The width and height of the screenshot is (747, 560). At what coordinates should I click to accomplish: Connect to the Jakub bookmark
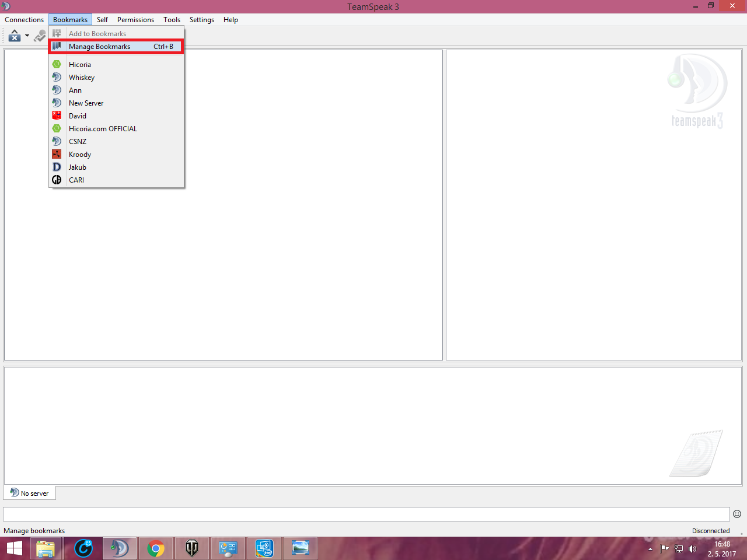click(x=117, y=167)
